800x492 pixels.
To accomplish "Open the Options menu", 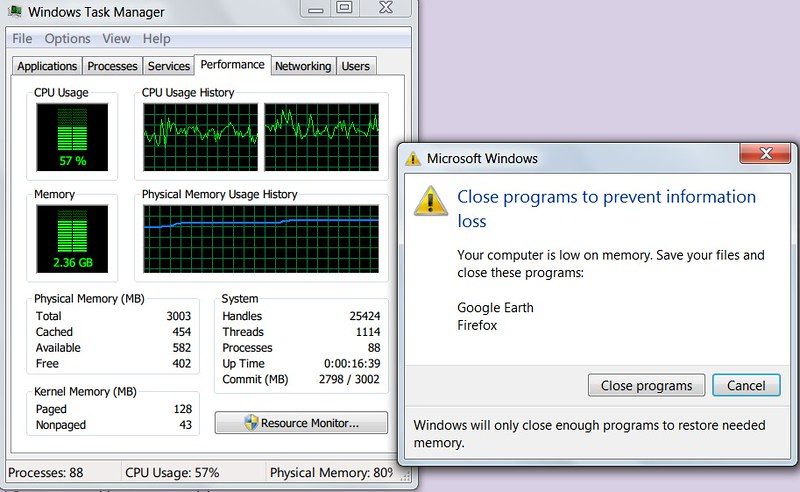I will (x=67, y=39).
